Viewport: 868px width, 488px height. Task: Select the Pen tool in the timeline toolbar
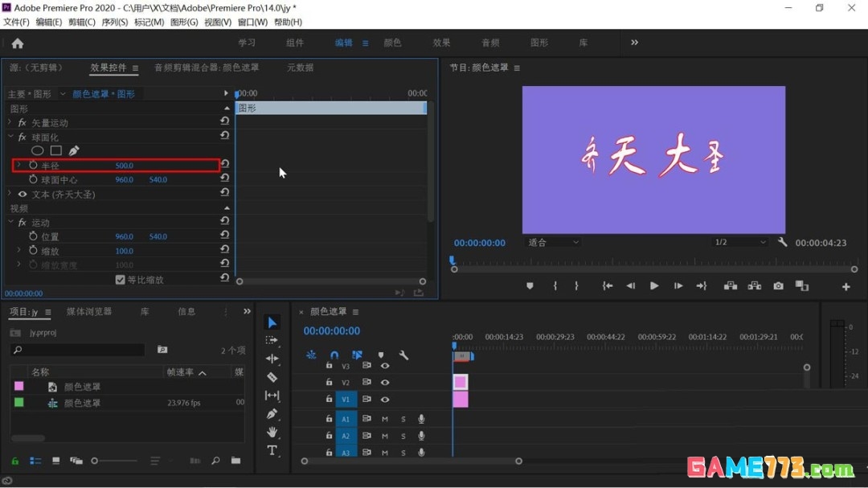(272, 413)
